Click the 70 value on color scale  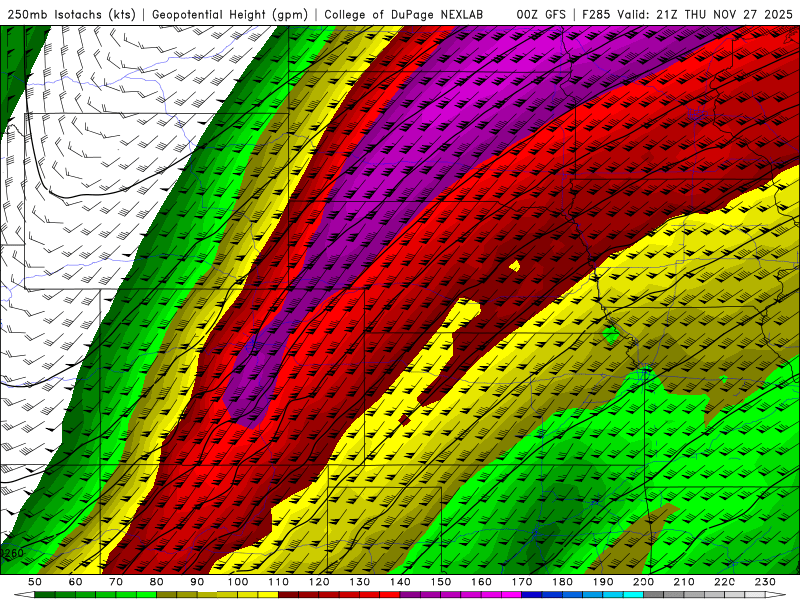point(116,582)
